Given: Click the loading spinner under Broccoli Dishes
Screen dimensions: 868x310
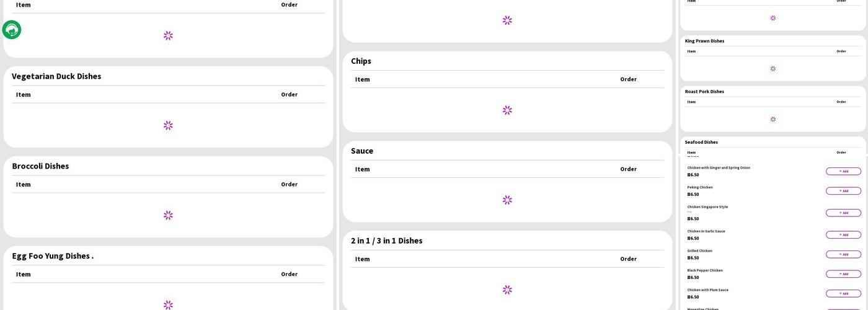Looking at the screenshot, I should tap(168, 215).
